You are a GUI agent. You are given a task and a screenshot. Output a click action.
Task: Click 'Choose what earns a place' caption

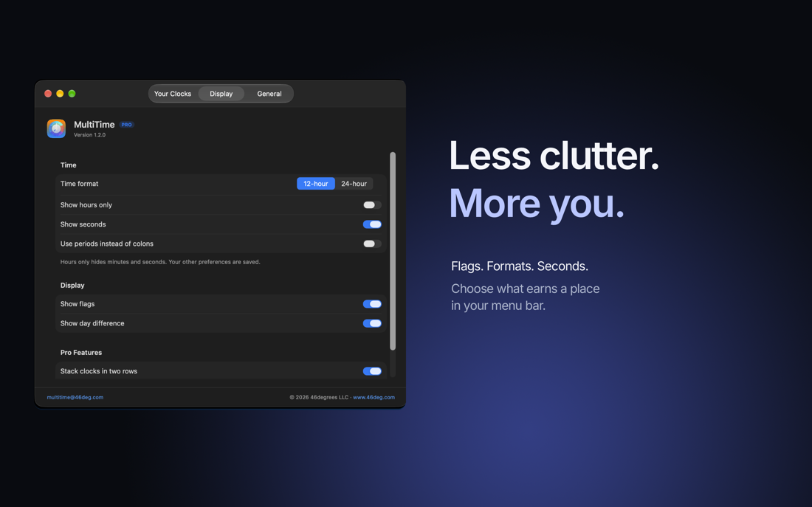tap(525, 289)
